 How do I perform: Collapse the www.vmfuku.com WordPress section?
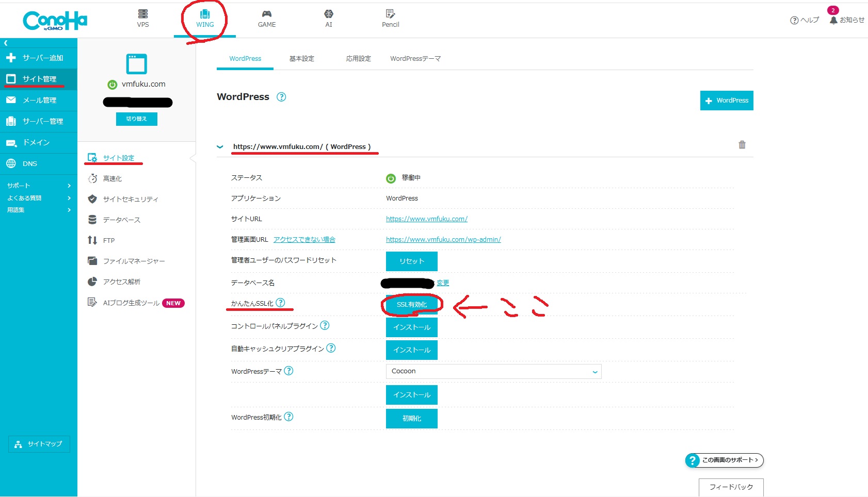coord(220,147)
